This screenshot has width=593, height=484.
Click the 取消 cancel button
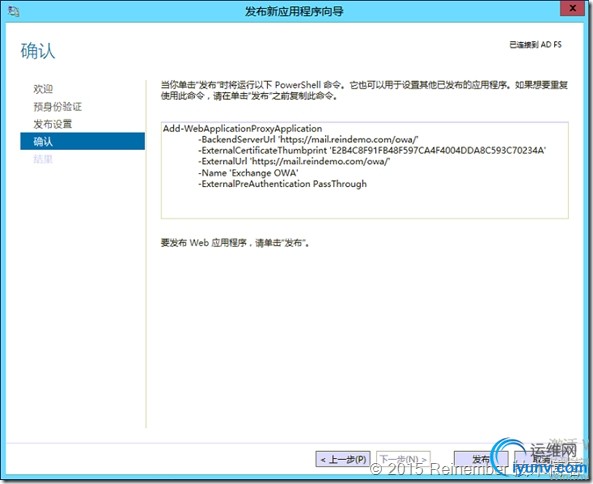542,459
